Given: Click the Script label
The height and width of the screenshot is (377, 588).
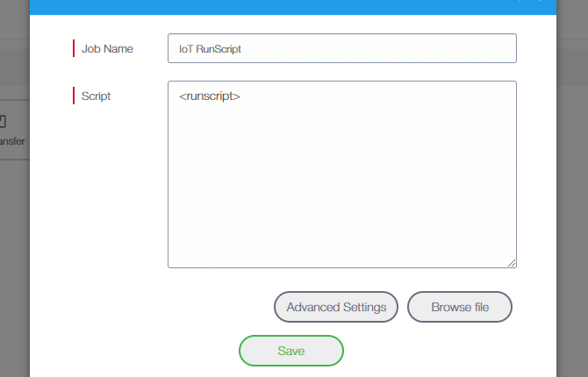Looking at the screenshot, I should tap(96, 96).
